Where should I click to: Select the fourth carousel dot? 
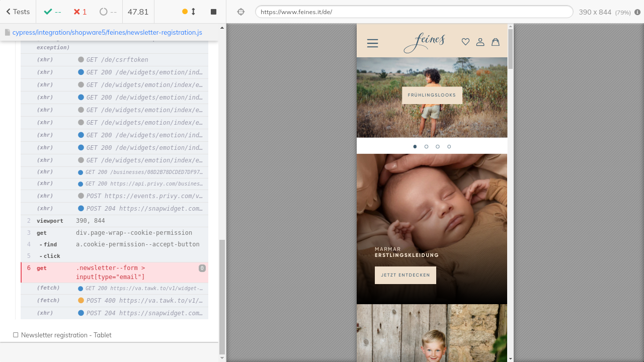(x=449, y=147)
